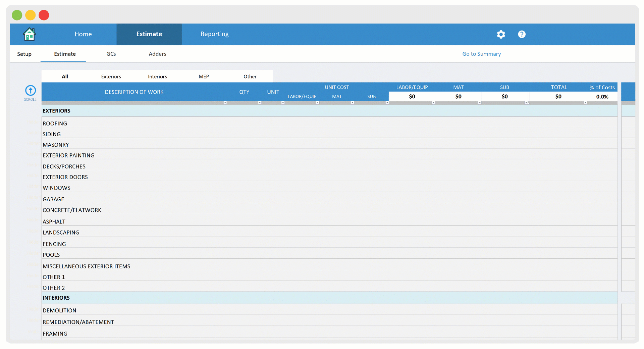Viewport: 644px width, 349px height.
Task: Click the green window control button
Action: click(x=17, y=15)
